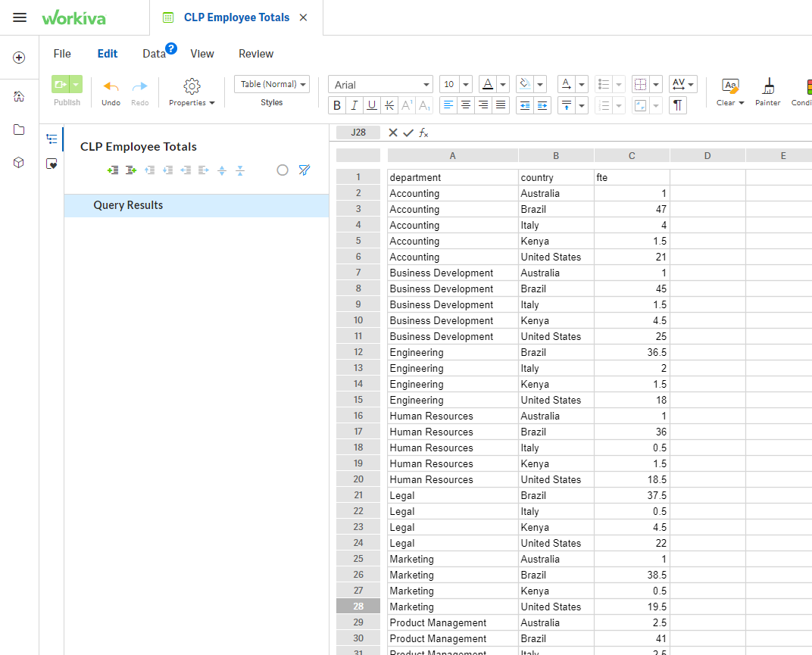The width and height of the screenshot is (812, 655).
Task: Justify the text alignment
Action: [501, 105]
